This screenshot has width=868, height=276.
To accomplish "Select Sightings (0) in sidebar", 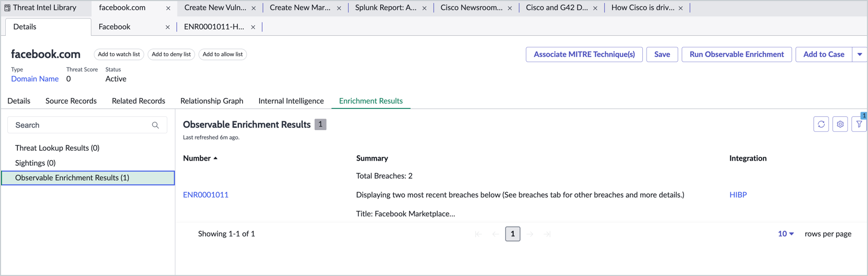I will pyautogui.click(x=35, y=163).
